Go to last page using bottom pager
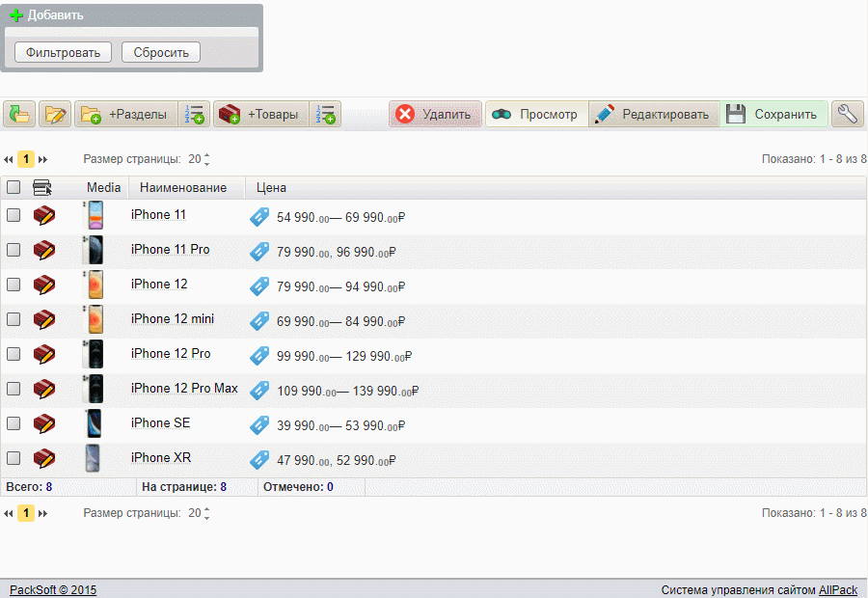 42,513
